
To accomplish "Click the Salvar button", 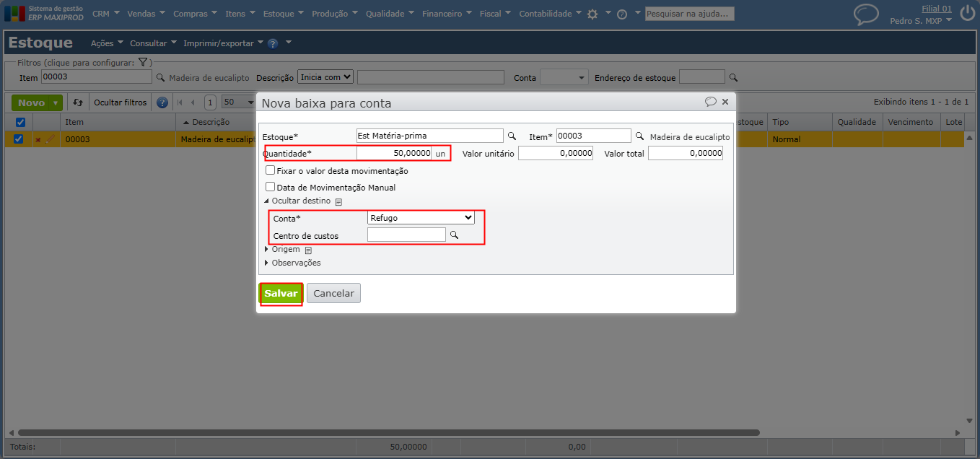I will (281, 293).
